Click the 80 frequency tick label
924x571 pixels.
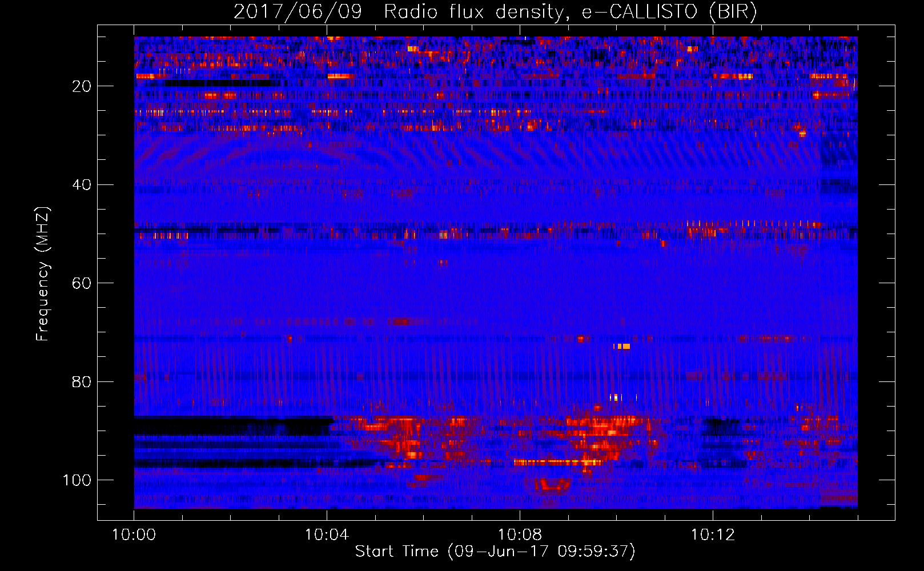coord(82,381)
